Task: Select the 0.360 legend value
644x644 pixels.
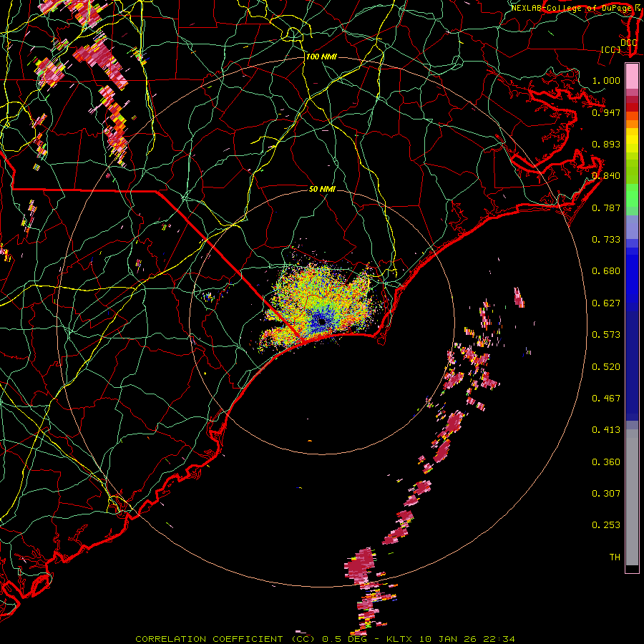Action: click(x=606, y=462)
